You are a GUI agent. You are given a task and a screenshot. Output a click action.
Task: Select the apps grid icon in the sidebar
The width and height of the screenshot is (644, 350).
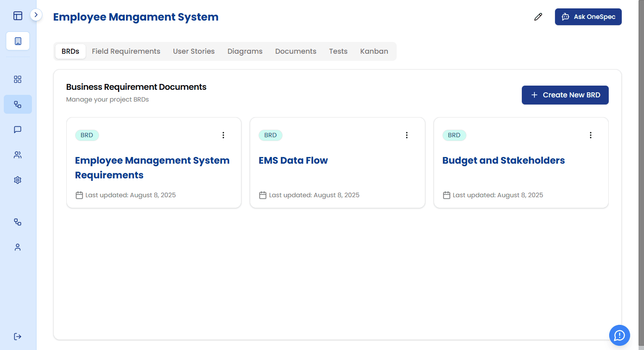(x=18, y=79)
